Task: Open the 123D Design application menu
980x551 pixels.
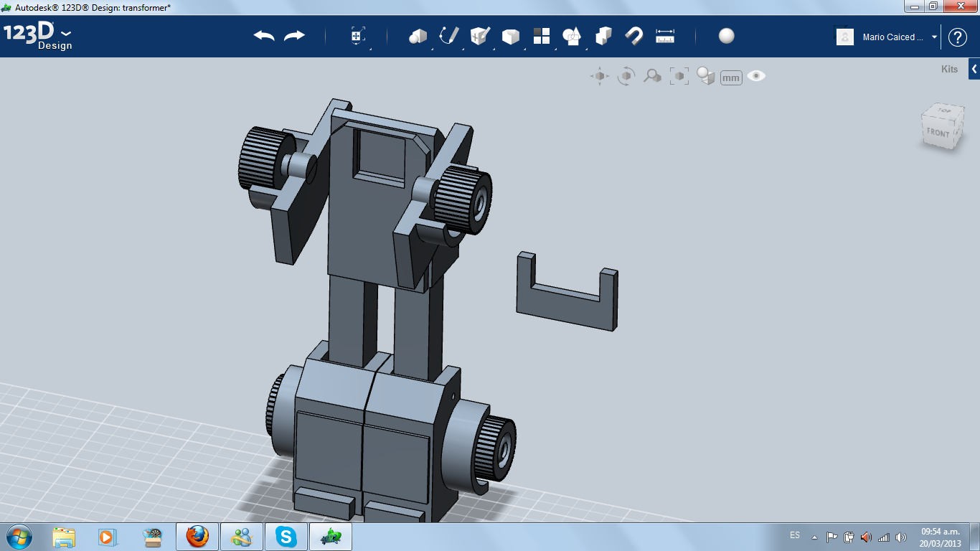Action: [37, 37]
